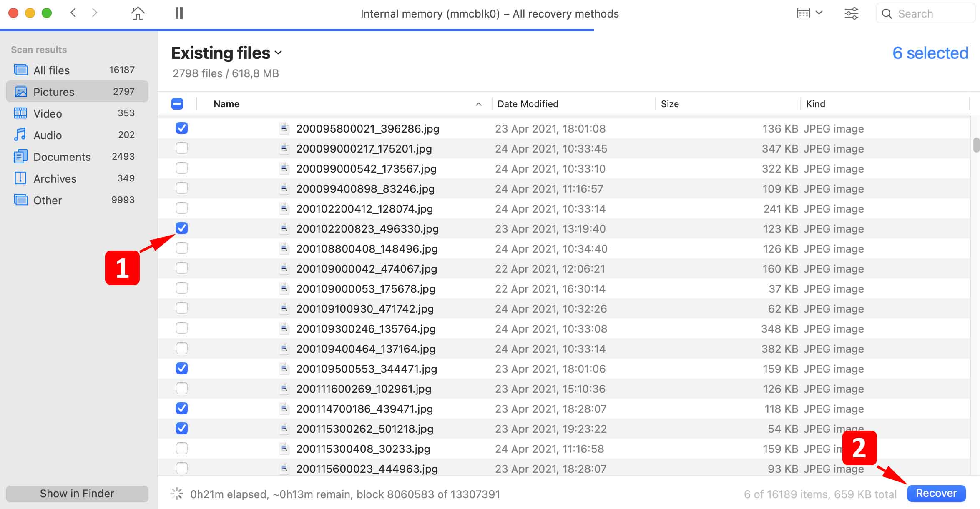980x509 pixels.
Task: Click size value 382 KB
Action: tap(780, 349)
